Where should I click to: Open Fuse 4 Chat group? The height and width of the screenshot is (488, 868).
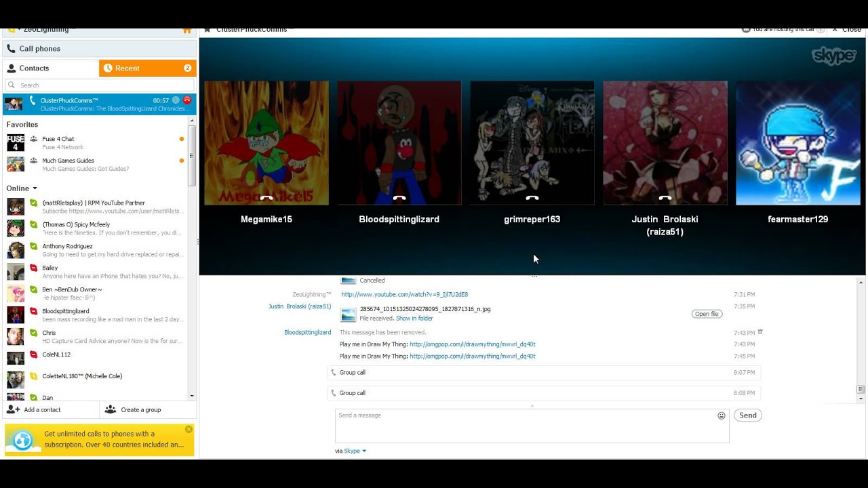(x=95, y=142)
